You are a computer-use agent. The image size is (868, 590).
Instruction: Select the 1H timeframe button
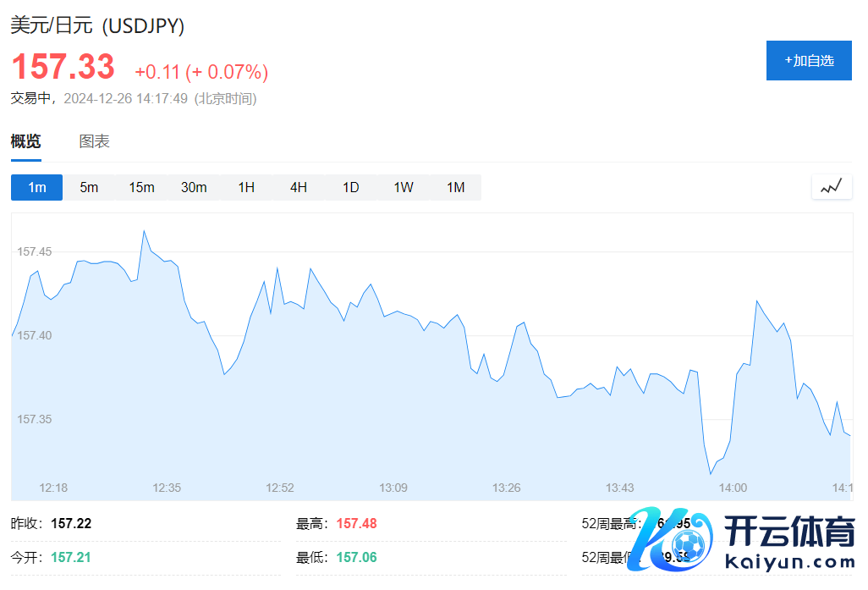pyautogui.click(x=246, y=187)
